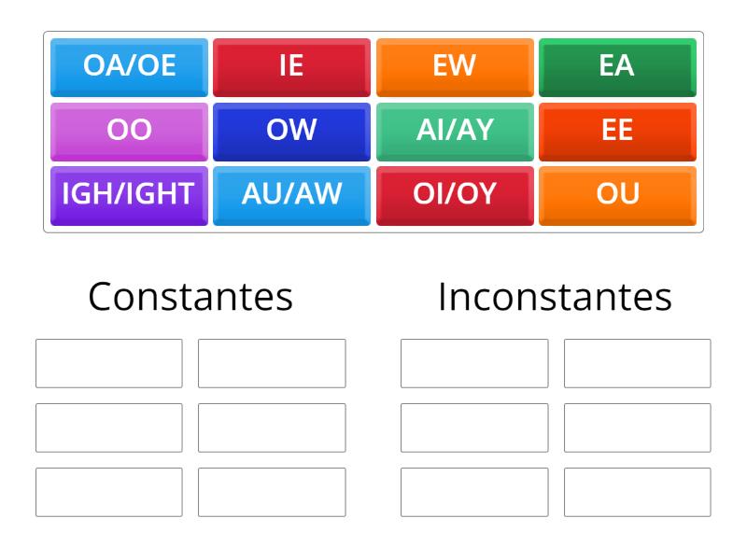Click the orange OU tile

(617, 196)
